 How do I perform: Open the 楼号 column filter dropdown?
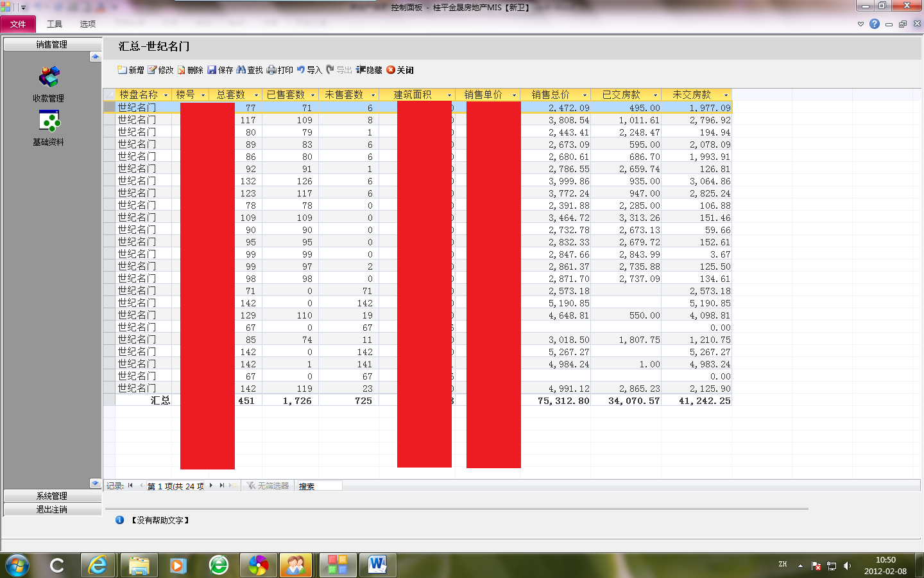point(203,95)
